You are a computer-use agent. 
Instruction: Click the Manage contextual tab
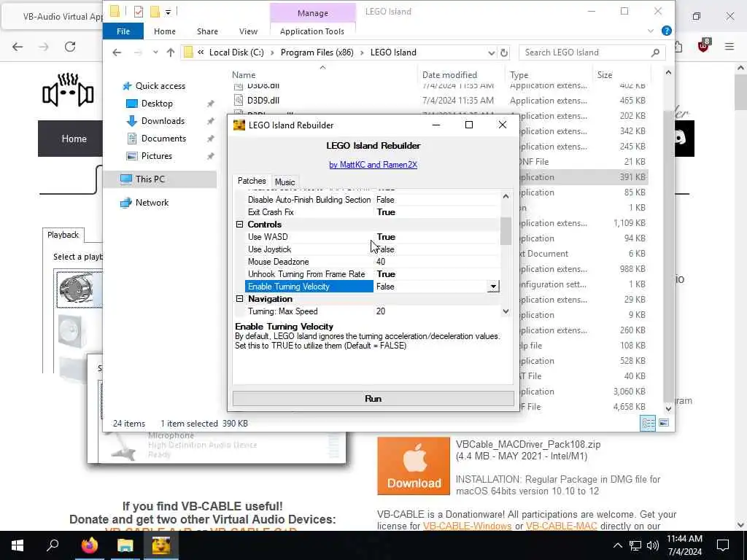[x=312, y=13]
